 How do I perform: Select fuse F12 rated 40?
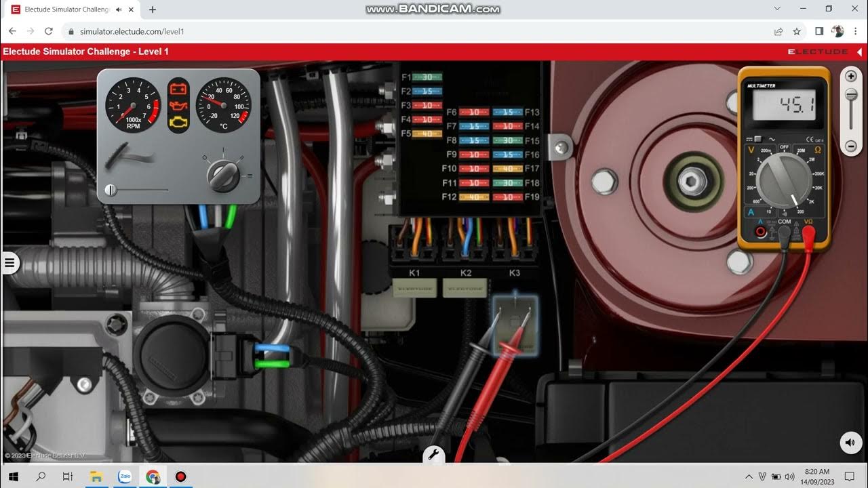(474, 197)
